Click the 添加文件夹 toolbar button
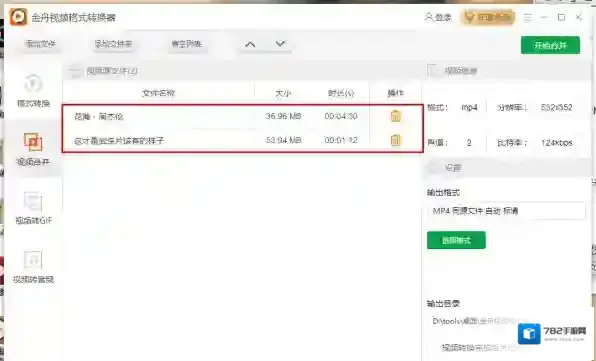This screenshot has height=361, width=596. coord(113,44)
